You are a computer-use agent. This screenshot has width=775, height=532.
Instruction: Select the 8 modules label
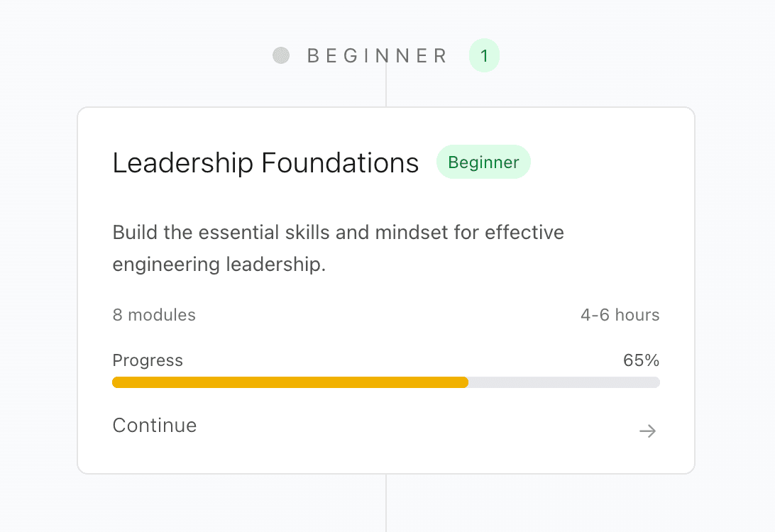(154, 315)
